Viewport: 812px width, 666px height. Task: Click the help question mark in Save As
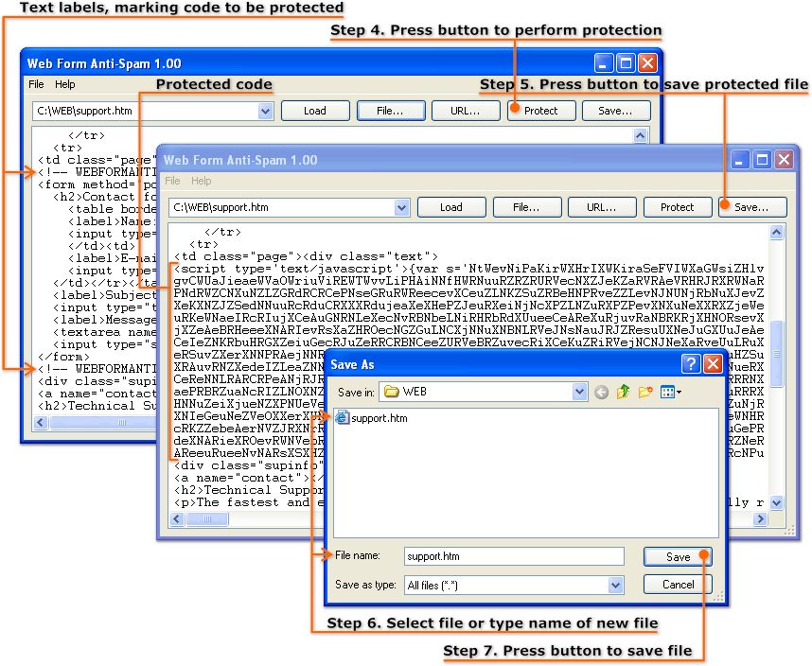pos(691,364)
